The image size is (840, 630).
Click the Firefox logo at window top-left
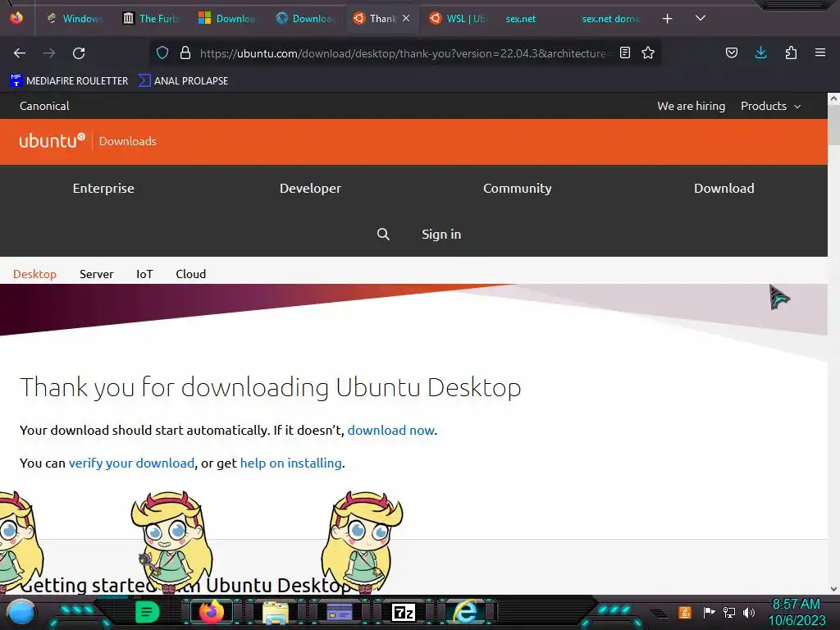click(16, 18)
